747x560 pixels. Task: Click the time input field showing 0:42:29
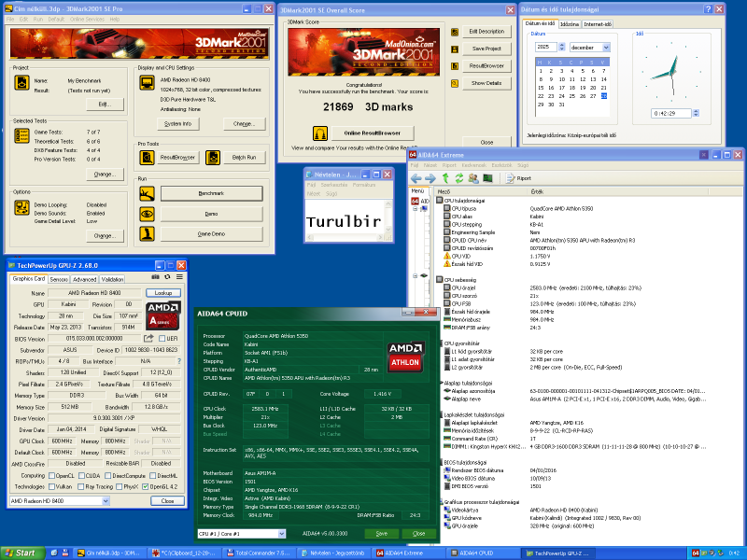click(x=670, y=113)
